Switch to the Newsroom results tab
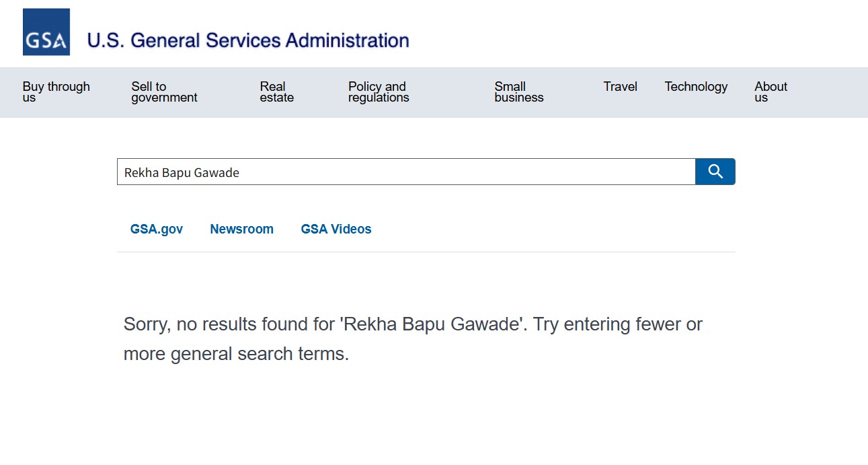 [x=241, y=229]
